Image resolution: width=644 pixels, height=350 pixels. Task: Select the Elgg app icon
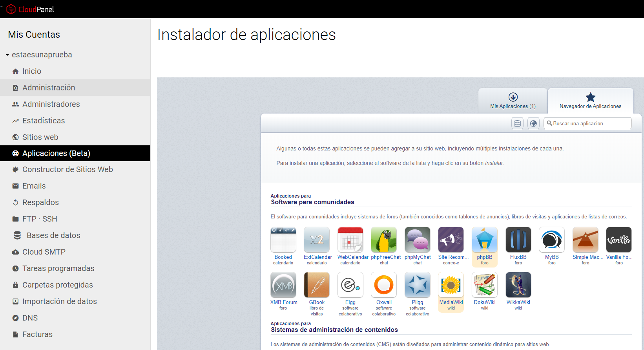pyautogui.click(x=350, y=285)
